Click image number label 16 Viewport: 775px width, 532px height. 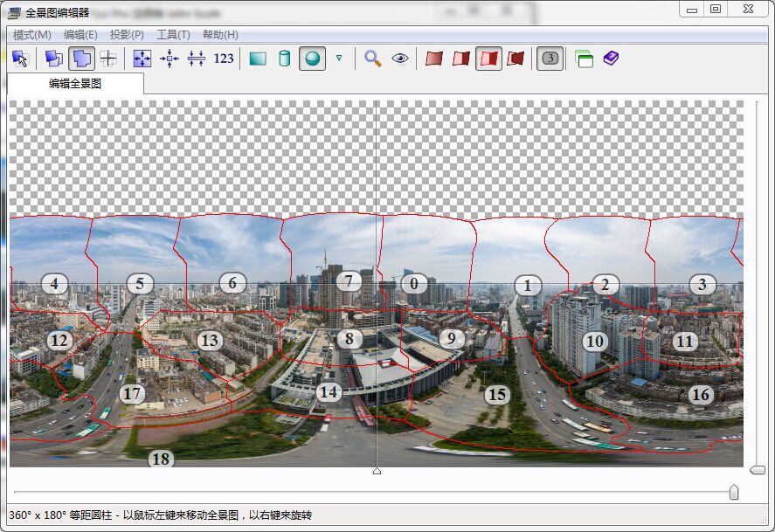tap(701, 394)
